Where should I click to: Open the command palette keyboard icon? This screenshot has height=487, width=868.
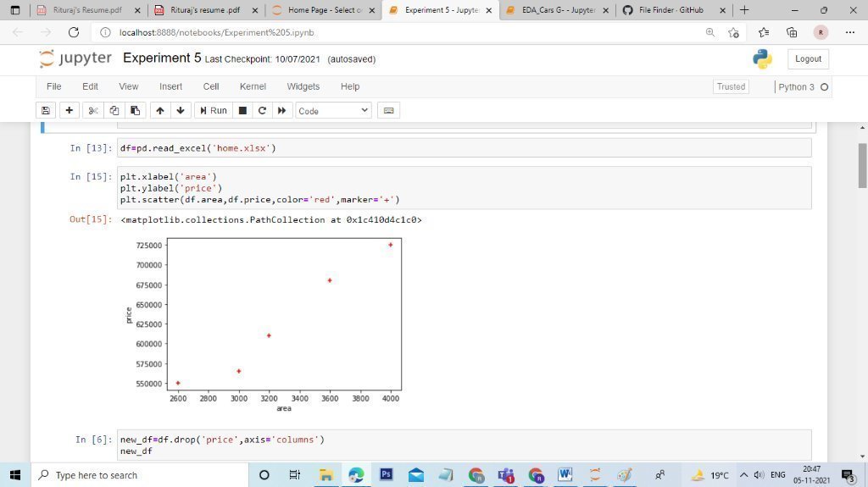point(388,111)
